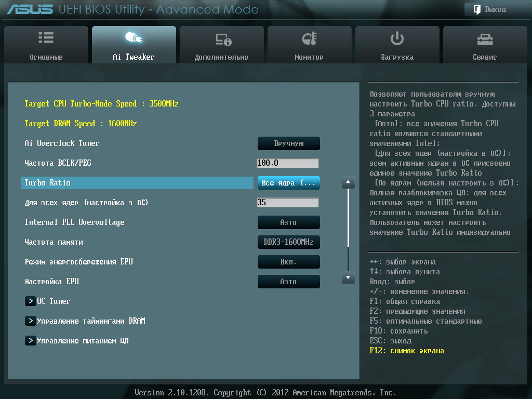The height and width of the screenshot is (399, 532).
Task: Click the arrow before Управление таймингами DRAM
Action: click(30, 321)
